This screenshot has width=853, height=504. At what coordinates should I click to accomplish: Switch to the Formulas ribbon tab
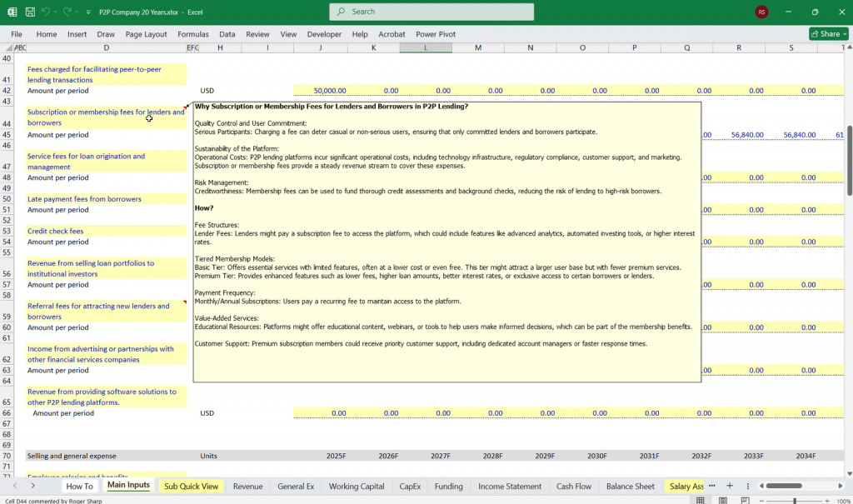coord(193,34)
